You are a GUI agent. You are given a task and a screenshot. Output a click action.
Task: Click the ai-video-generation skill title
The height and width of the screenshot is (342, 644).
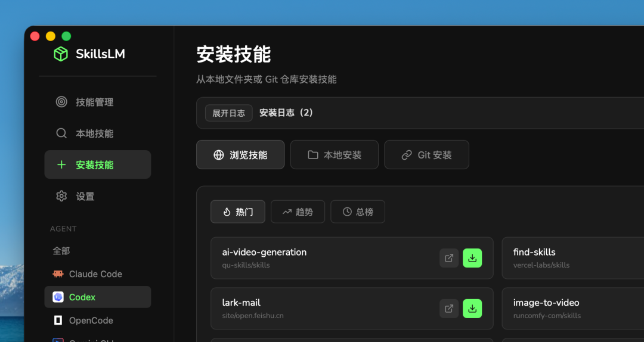264,252
